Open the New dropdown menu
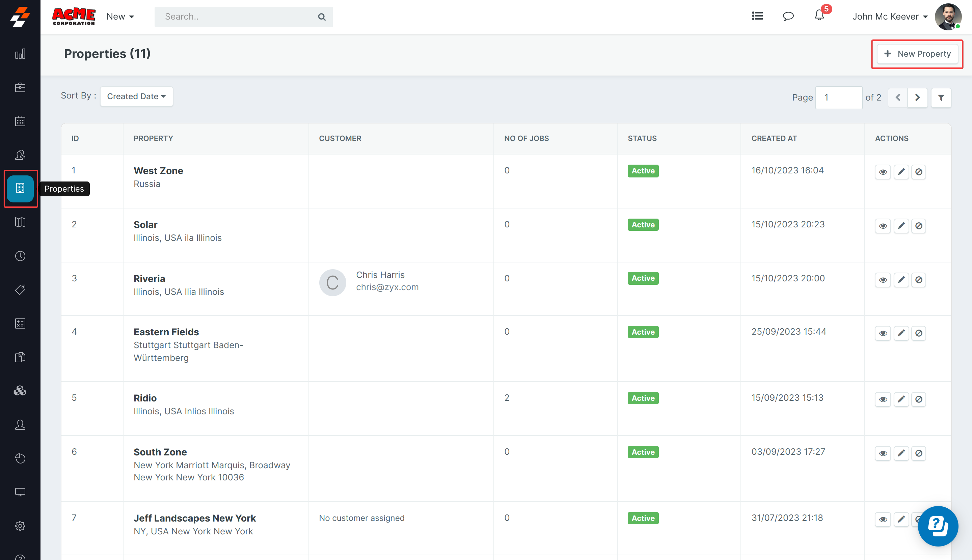972x560 pixels. (x=120, y=17)
